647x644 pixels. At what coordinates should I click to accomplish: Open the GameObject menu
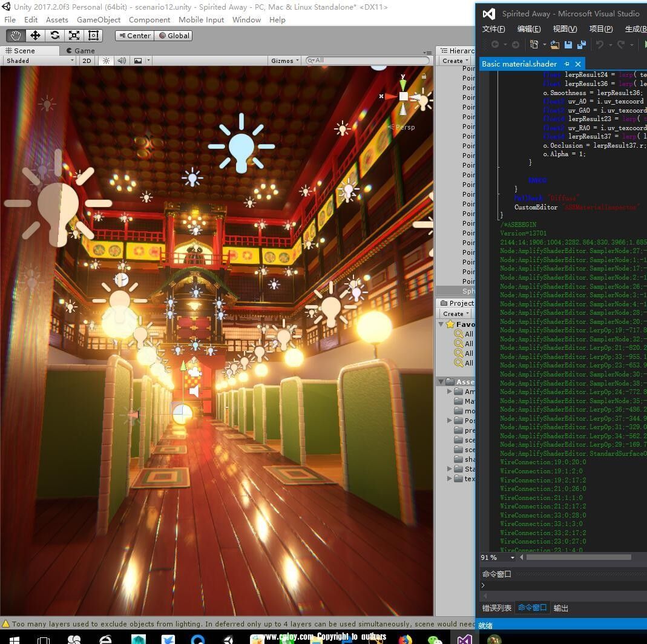[98, 19]
